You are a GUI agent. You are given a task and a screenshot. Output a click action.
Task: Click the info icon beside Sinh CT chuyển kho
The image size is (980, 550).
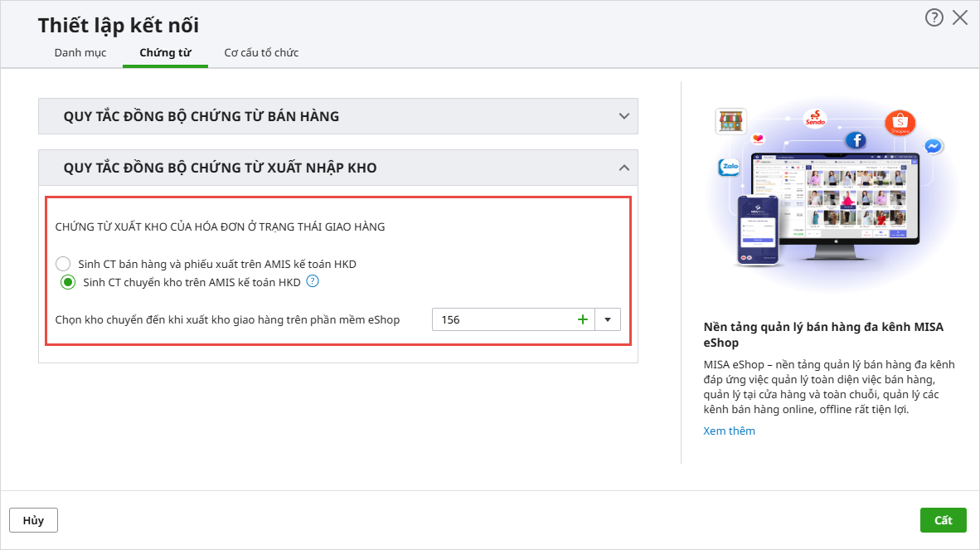pyautogui.click(x=313, y=282)
